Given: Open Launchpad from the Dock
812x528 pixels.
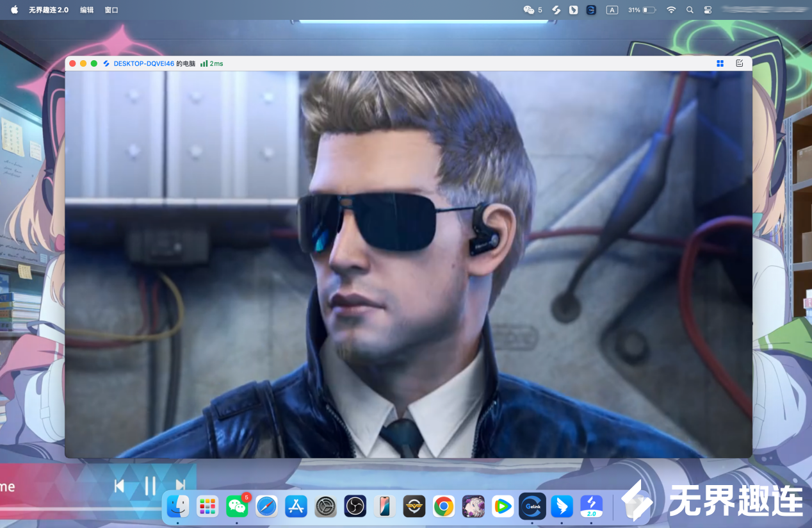Looking at the screenshot, I should (x=207, y=506).
